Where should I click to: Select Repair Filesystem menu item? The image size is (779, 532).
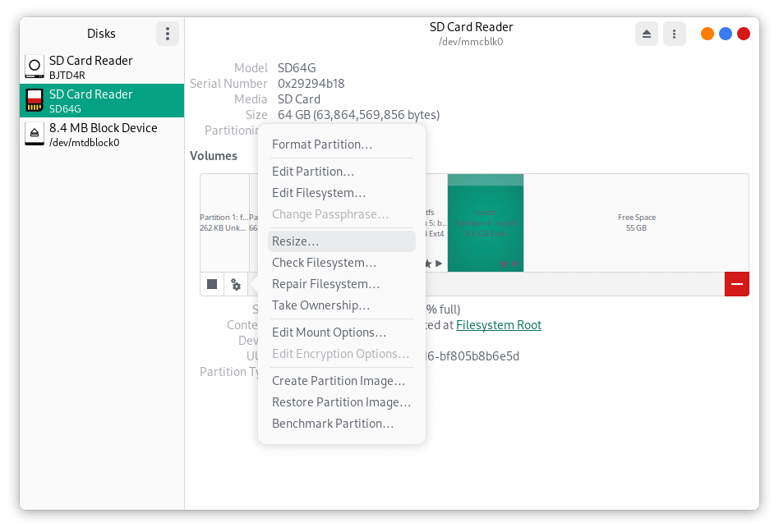(325, 284)
